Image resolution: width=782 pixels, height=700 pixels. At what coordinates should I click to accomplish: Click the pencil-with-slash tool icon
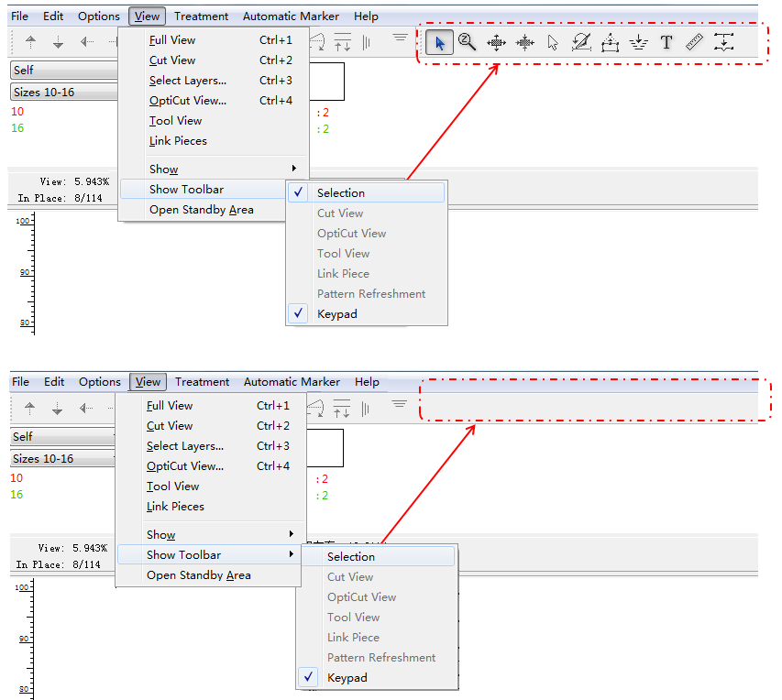[581, 42]
